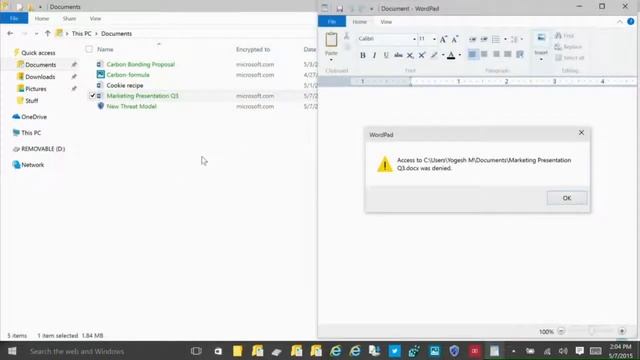
Task: Apply superscript formatting in WordPad
Action: click(422, 55)
